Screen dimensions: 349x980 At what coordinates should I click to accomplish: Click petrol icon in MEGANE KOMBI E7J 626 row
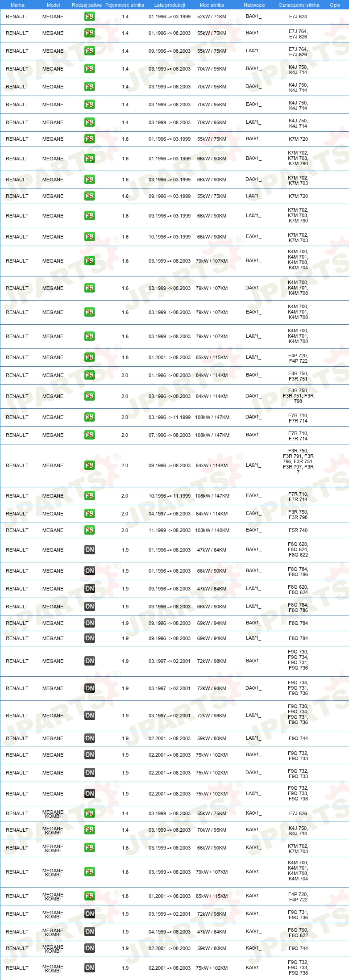pyautogui.click(x=89, y=813)
